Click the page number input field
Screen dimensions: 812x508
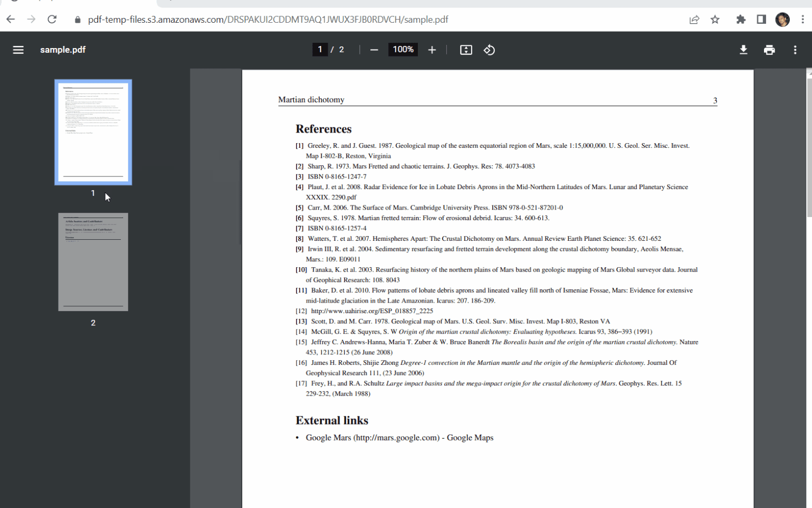(320, 49)
